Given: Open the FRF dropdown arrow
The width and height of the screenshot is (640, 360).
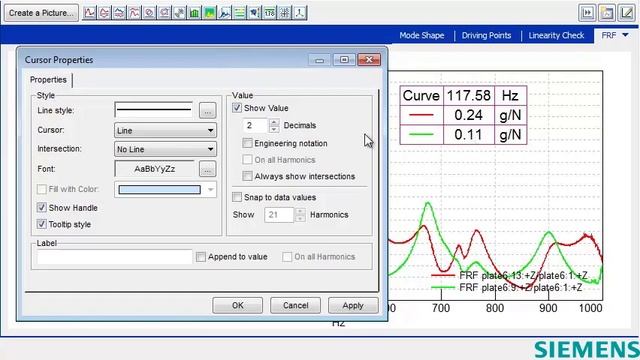Looking at the screenshot, I should click(x=625, y=36).
